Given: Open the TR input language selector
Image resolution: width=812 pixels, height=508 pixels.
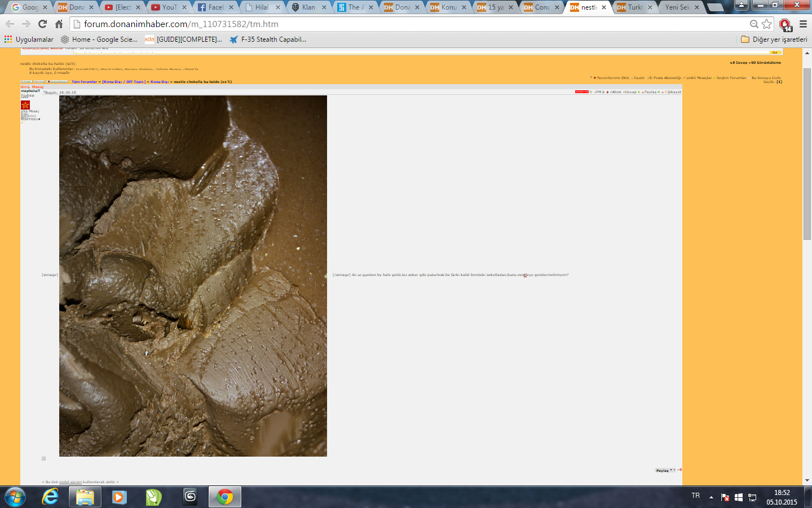Looking at the screenshot, I should (x=695, y=496).
